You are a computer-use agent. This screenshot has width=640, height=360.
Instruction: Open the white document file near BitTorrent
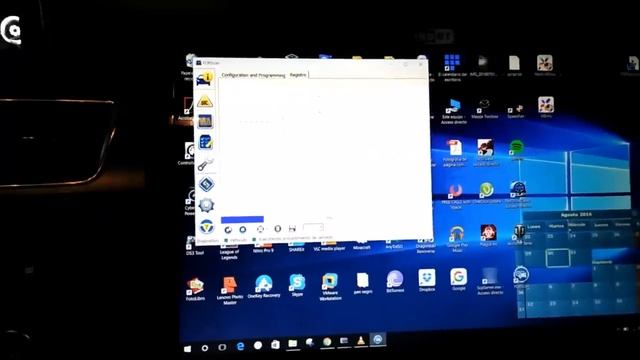pos(362,283)
